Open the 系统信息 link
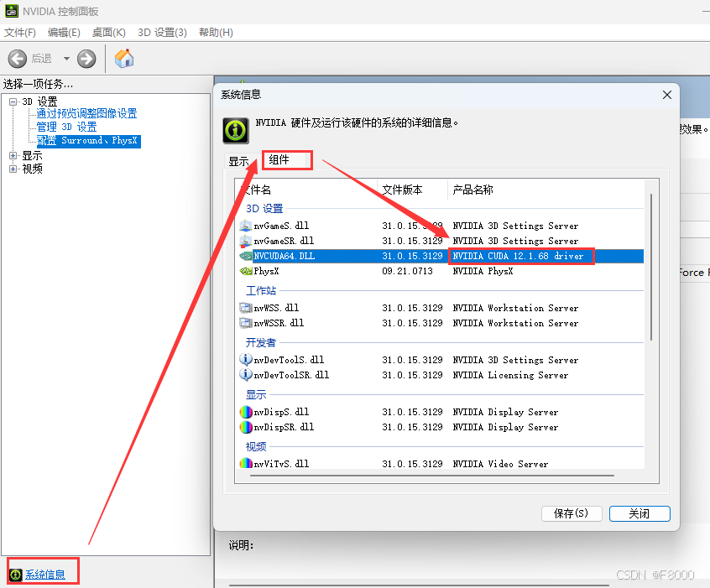710x588 pixels. (44, 575)
